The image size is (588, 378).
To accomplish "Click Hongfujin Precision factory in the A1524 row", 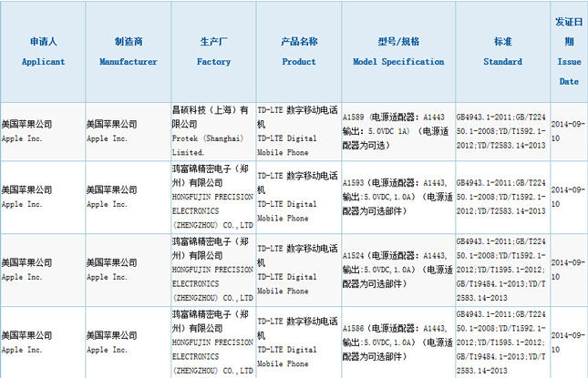I will tap(213, 268).
